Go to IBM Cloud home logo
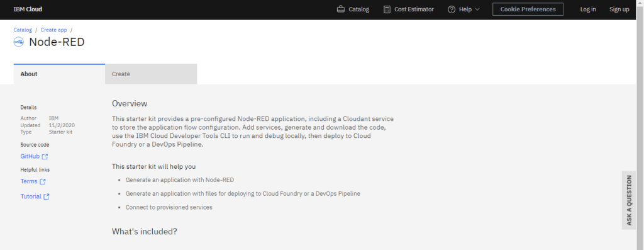Viewport: 644px width, 250px height. (28, 9)
